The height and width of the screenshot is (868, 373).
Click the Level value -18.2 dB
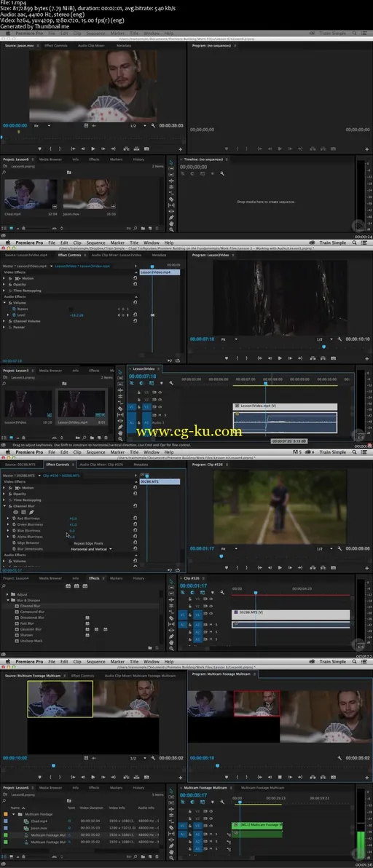coord(76,315)
